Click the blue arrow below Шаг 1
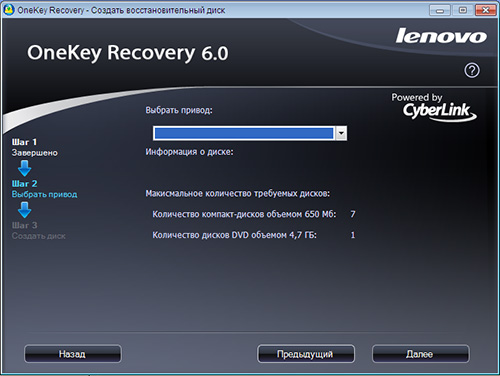 [x=25, y=168]
